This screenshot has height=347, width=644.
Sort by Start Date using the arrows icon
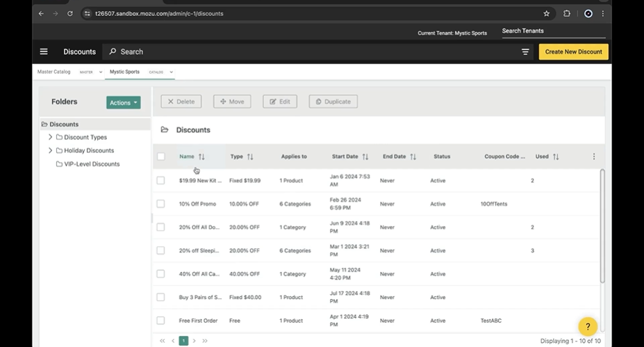tap(365, 156)
